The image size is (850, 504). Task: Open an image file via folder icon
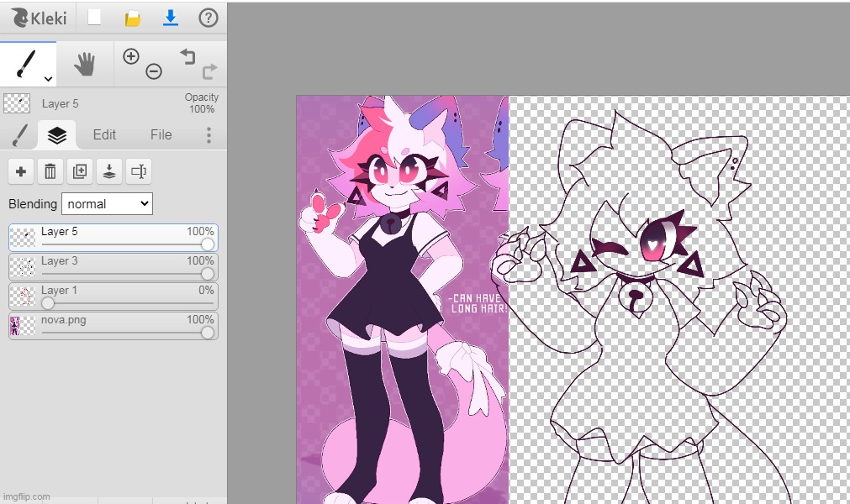coord(133,18)
